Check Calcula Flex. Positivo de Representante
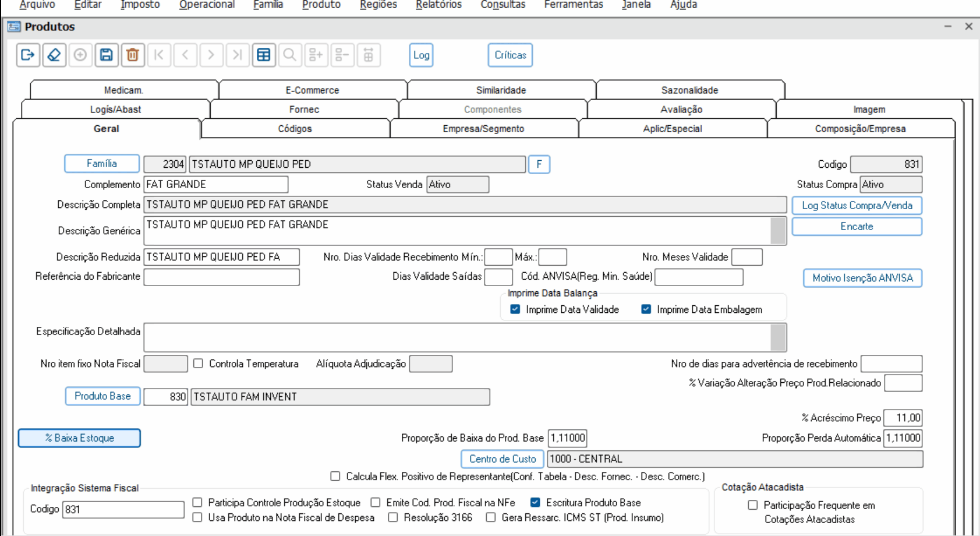 tap(335, 477)
